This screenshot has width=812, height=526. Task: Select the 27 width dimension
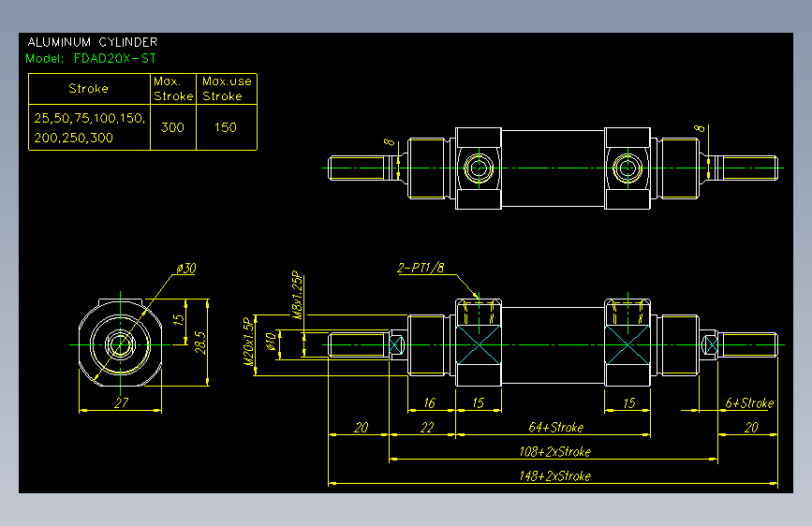(x=121, y=402)
